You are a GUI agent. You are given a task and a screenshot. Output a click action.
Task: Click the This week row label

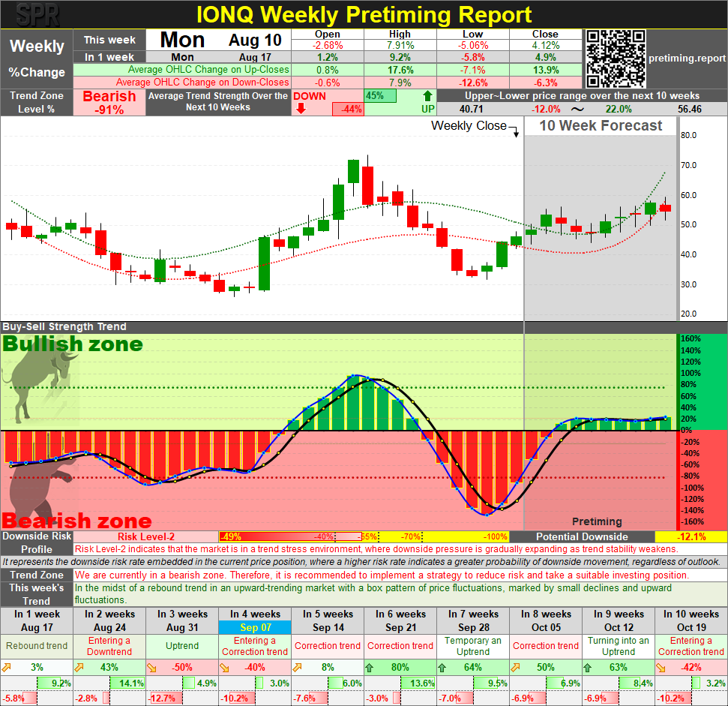pos(109,40)
